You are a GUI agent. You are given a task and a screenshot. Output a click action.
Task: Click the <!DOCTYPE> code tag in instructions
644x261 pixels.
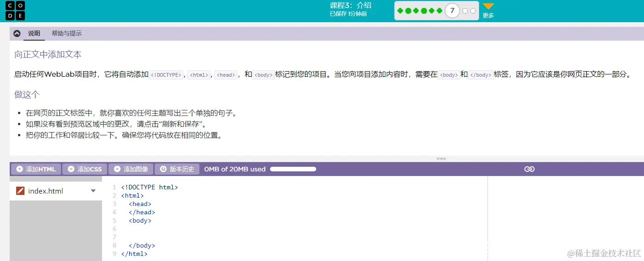point(166,75)
